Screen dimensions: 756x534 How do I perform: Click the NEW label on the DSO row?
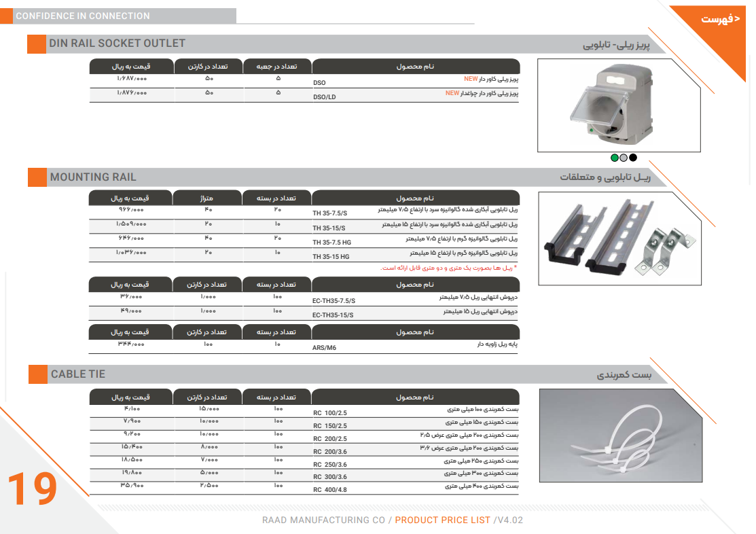click(x=471, y=79)
